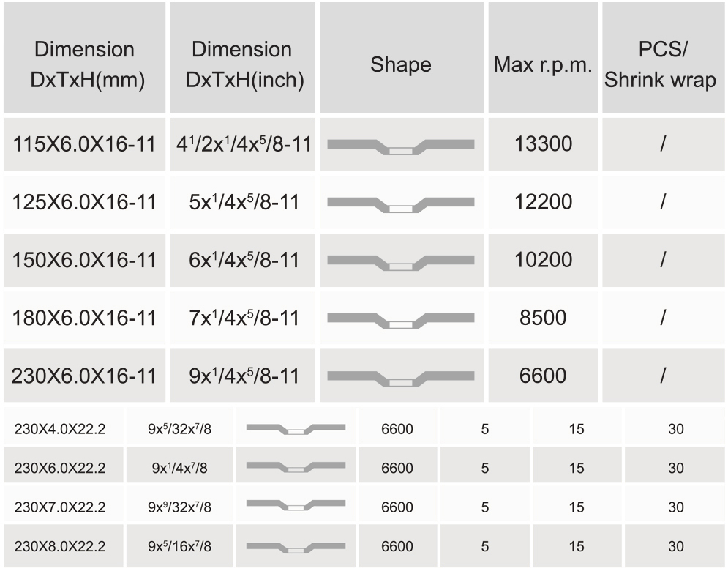728x574 pixels.
Task: Select the 230X8.0X22.2 dimension cell
Action: tap(60, 546)
